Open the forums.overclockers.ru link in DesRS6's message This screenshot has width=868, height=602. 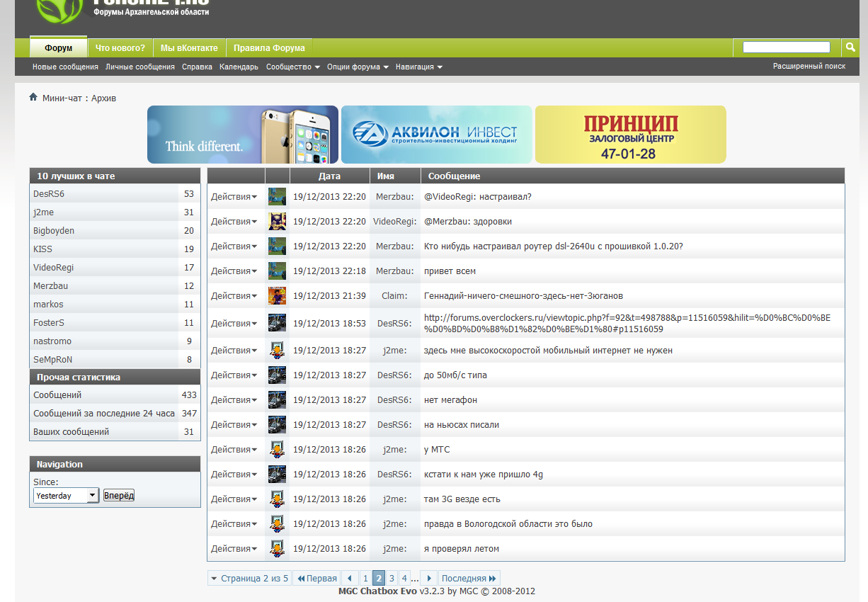pos(627,324)
